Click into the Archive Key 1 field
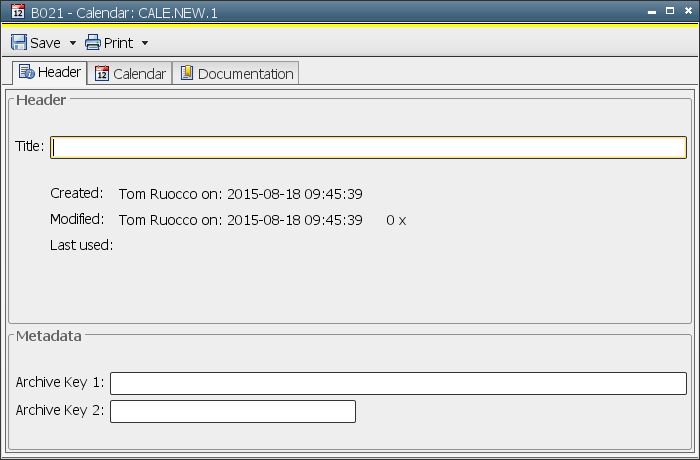 (x=398, y=384)
